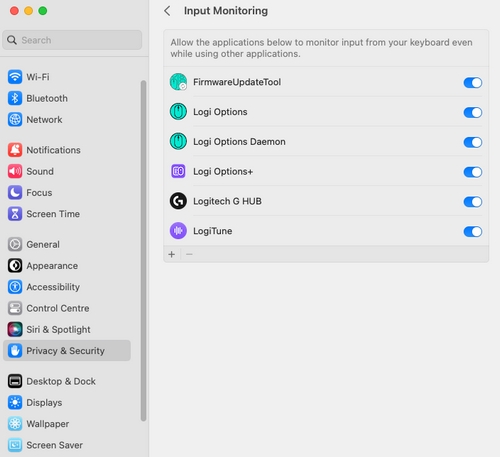Click the Screen Time hourglass icon
The image size is (500, 457).
pyautogui.click(x=15, y=214)
